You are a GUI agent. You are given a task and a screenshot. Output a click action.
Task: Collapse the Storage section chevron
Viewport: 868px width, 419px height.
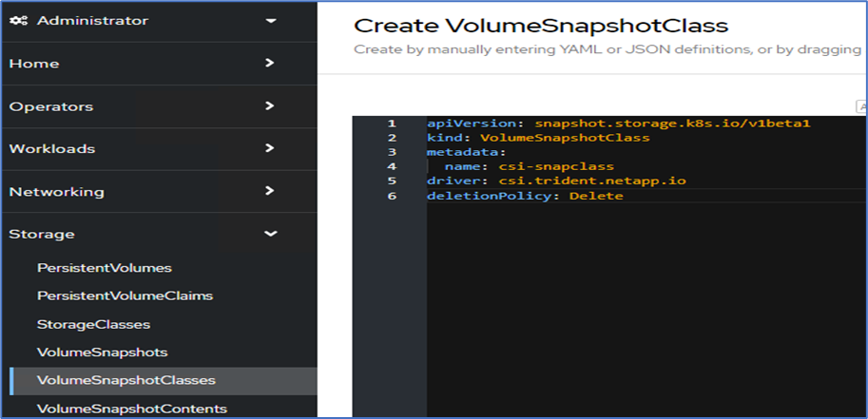[x=270, y=234]
